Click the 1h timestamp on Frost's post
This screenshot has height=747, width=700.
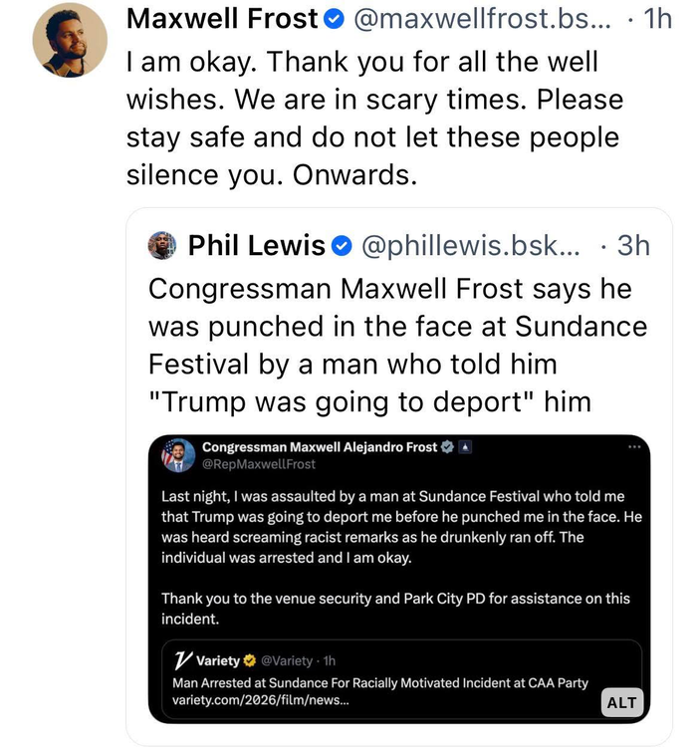655,19
